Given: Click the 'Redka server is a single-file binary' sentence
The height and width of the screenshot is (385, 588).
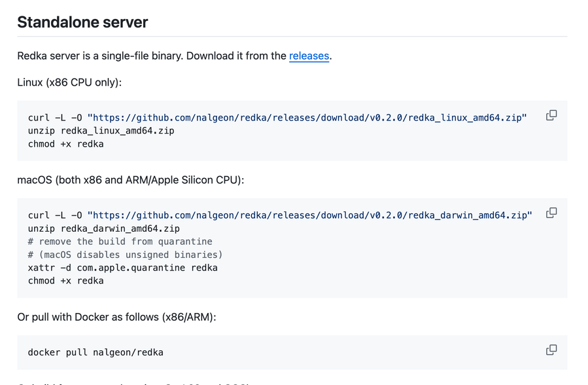Looking at the screenshot, I should (x=175, y=56).
